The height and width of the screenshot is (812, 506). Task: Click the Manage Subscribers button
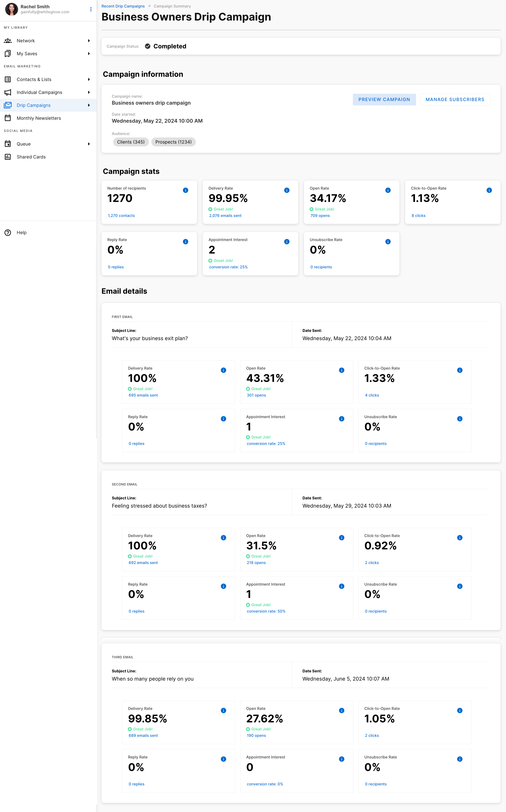click(x=454, y=99)
